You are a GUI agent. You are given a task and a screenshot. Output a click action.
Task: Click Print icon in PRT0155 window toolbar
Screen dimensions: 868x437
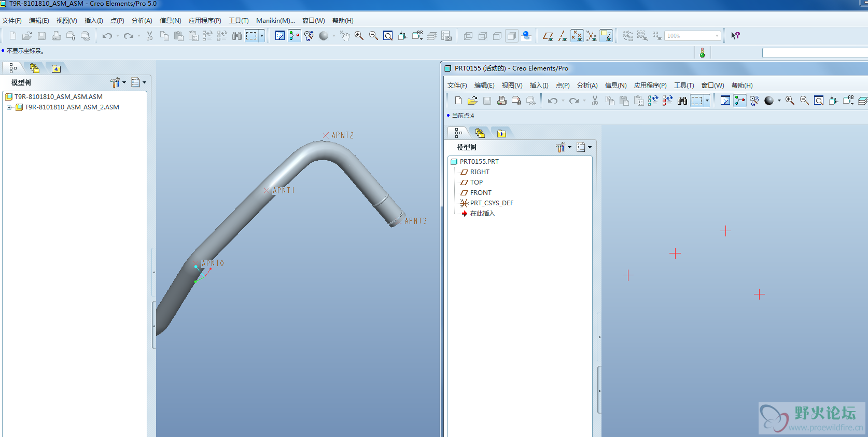[x=501, y=101]
